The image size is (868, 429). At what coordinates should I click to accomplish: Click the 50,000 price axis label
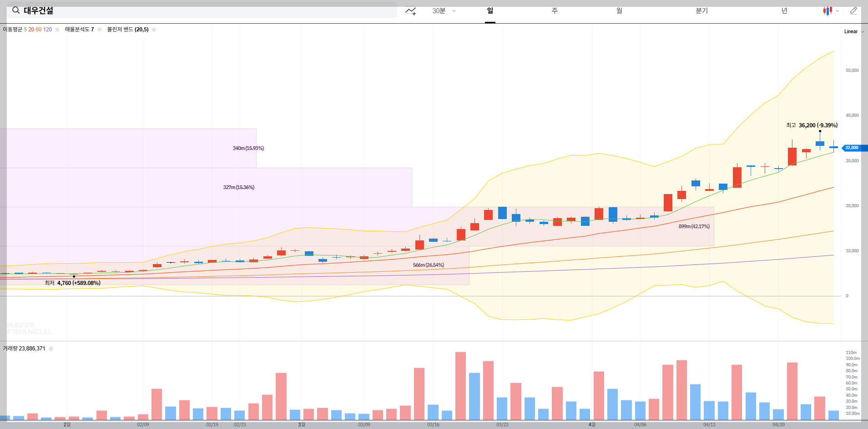852,70
